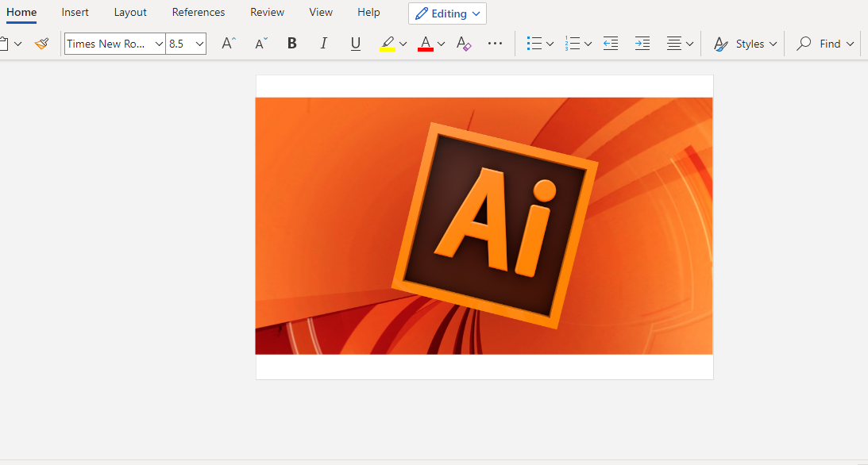868x465 pixels.
Task: Clear formatting with the eraser A icon
Action: tap(464, 44)
